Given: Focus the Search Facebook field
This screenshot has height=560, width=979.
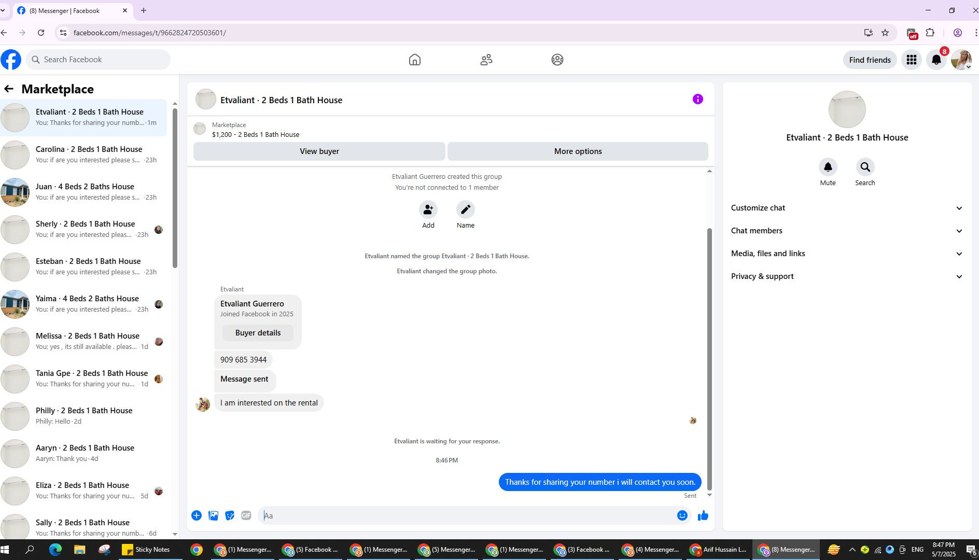Looking at the screenshot, I should click(98, 60).
